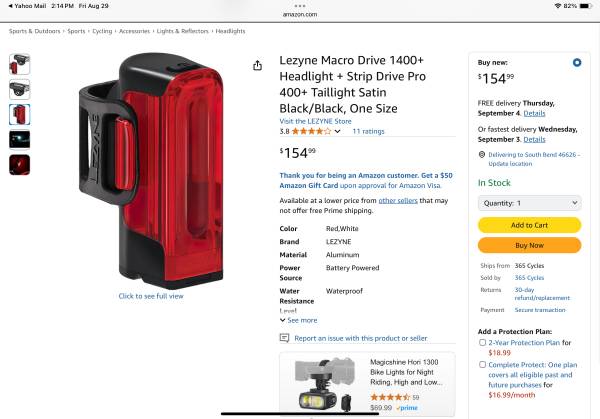Tap the share icon beside the product image
The height and width of the screenshot is (419, 600).
258,66
